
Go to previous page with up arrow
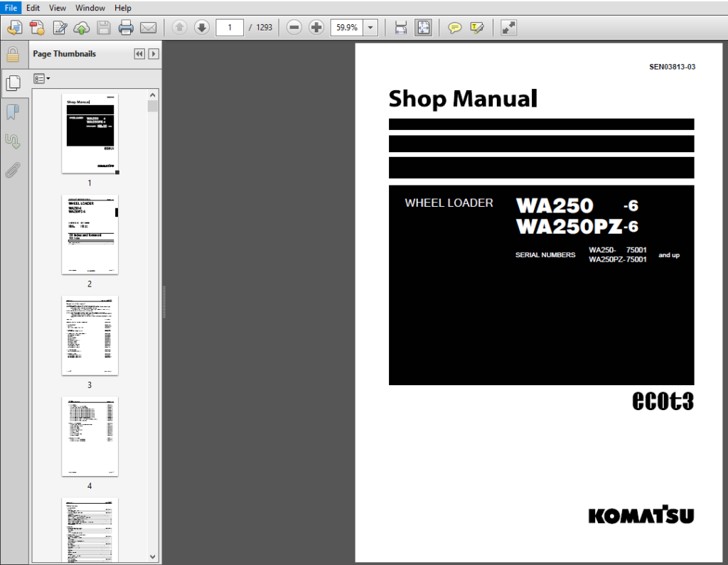[180, 28]
